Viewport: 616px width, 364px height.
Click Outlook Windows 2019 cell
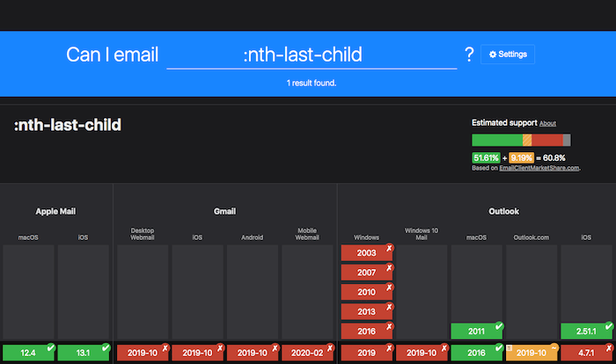367,353
